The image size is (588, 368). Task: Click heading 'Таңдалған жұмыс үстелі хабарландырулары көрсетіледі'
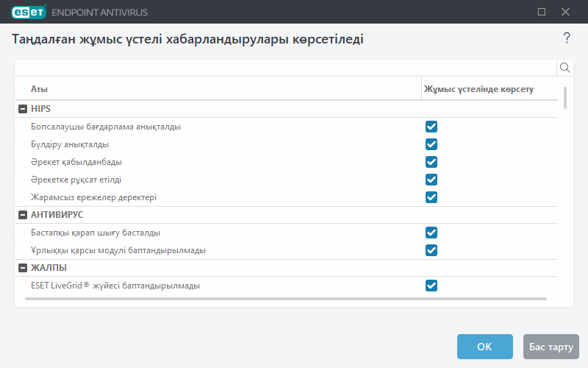click(187, 39)
